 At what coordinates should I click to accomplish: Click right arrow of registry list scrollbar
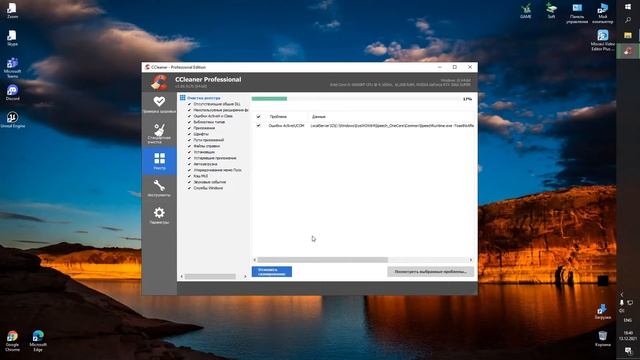click(x=245, y=276)
